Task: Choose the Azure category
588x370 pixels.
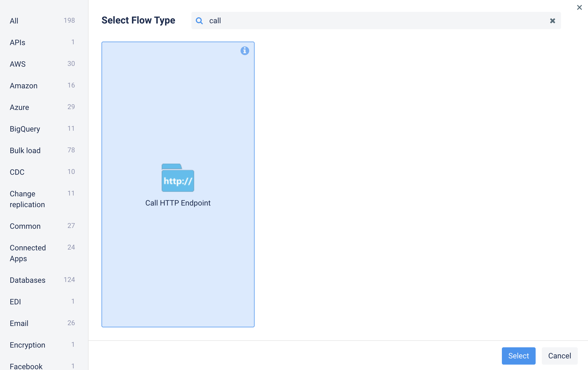Action: tap(19, 107)
